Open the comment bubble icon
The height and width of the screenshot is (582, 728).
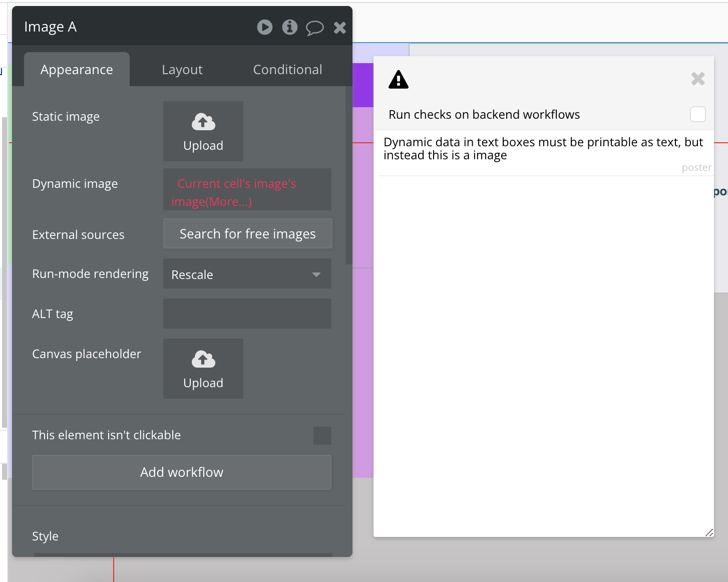click(x=315, y=28)
